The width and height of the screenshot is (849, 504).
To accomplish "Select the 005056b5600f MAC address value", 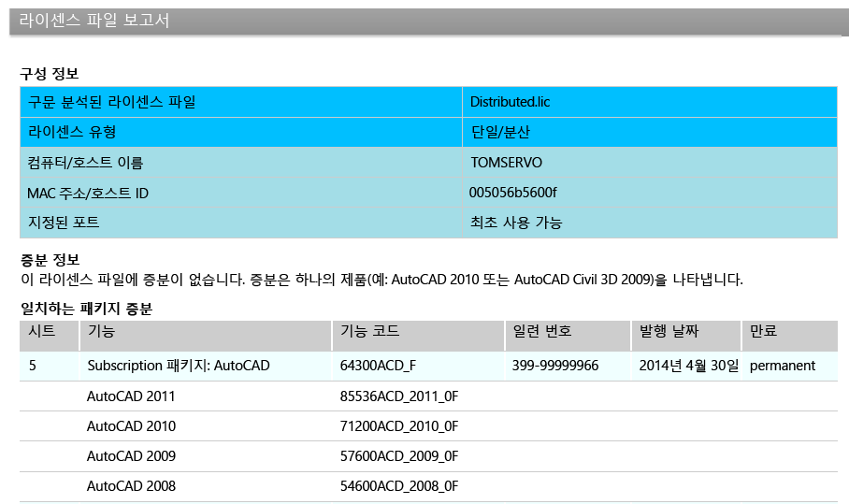I will (512, 193).
